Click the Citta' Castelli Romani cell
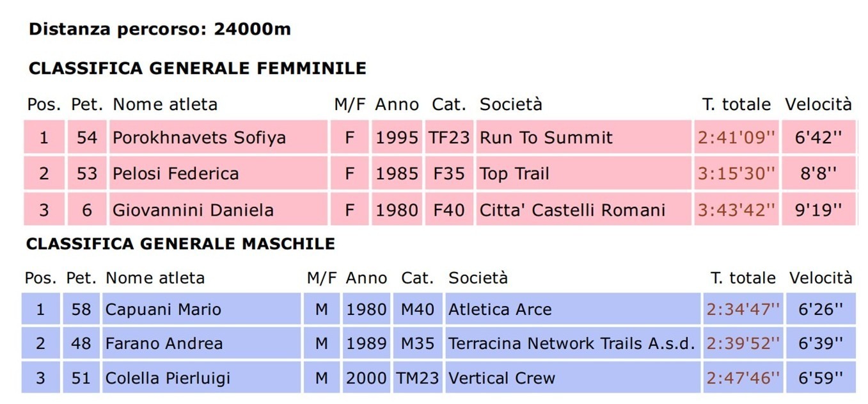 [583, 209]
